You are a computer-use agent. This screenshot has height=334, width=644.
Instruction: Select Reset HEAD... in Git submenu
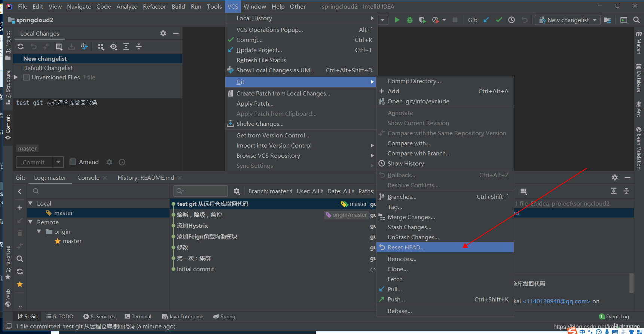click(x=445, y=247)
